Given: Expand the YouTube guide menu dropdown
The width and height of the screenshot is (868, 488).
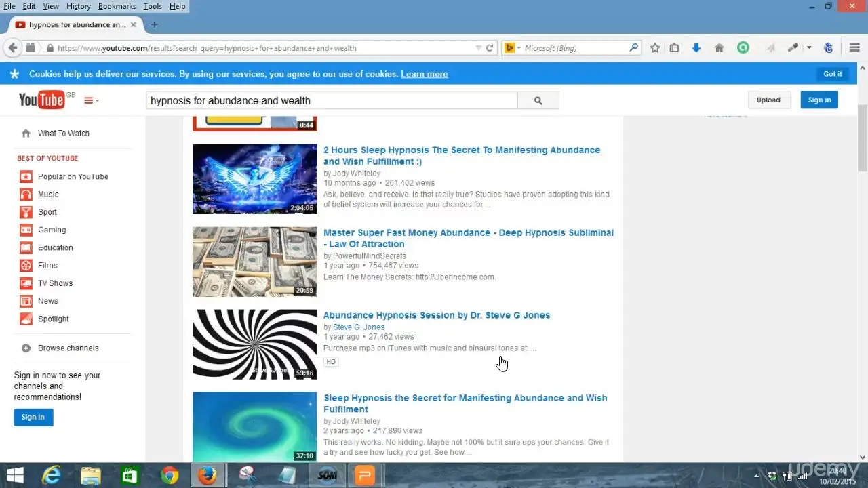Looking at the screenshot, I should pos(92,100).
